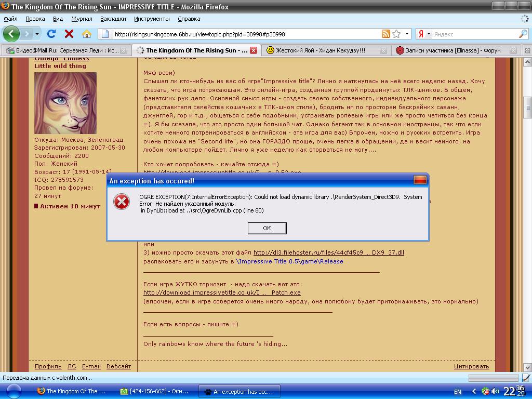Click the red error icon in dialog
Screen dimensions: 532x399
point(122,202)
